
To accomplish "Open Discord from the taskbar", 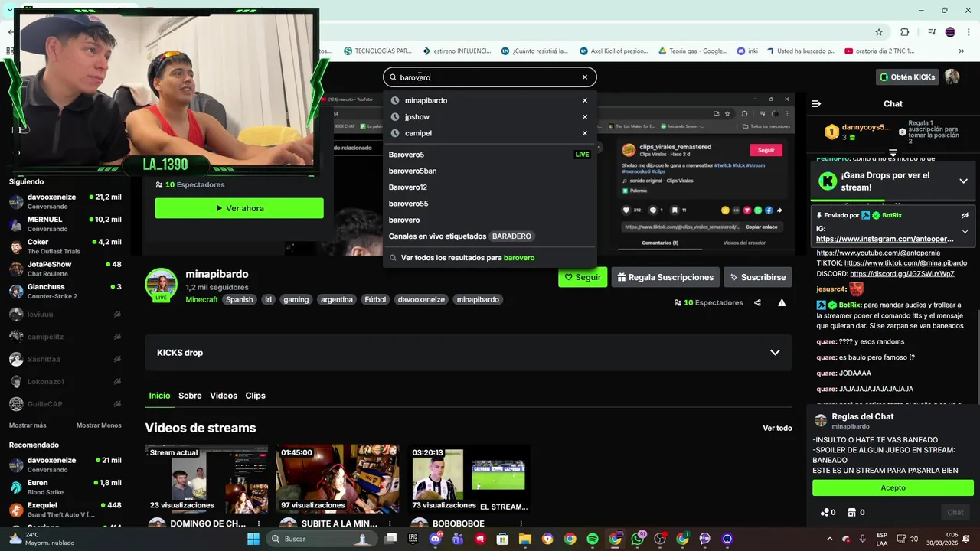I will tap(436, 539).
